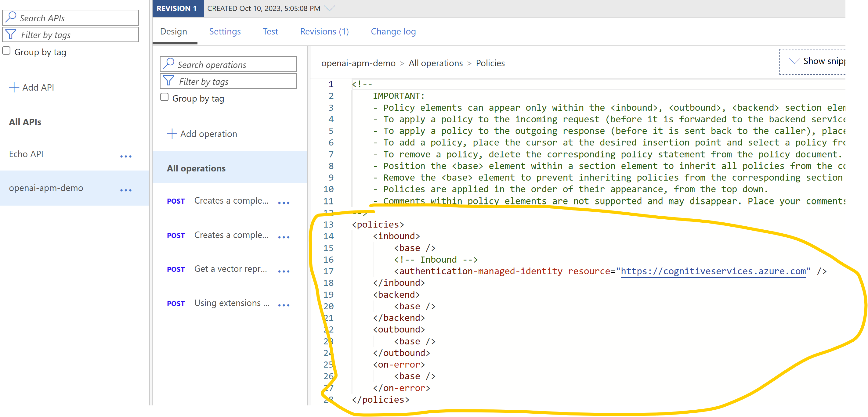Enable Group by tag in the operations panel
Screen dimensions: 868x417
tap(164, 96)
